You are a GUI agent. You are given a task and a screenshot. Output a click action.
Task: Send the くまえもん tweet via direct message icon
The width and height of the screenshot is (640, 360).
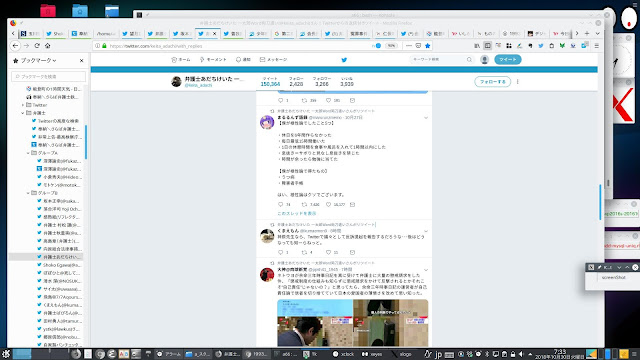click(352, 252)
